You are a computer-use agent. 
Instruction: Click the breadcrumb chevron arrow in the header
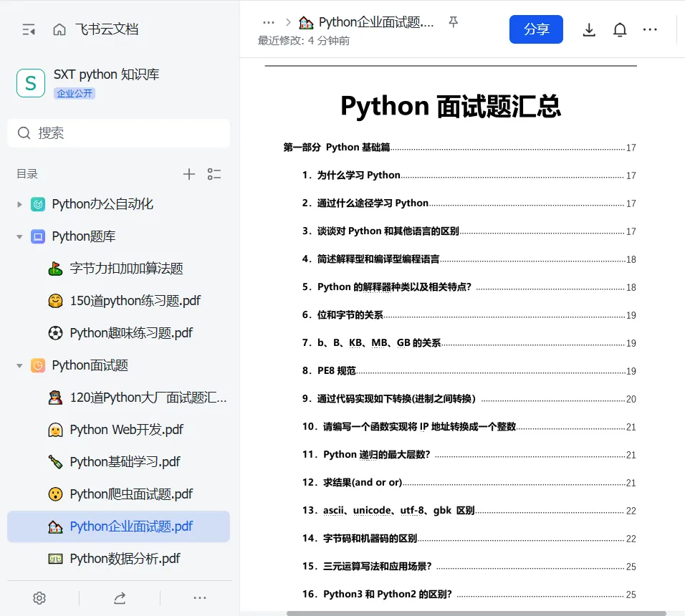tap(288, 22)
